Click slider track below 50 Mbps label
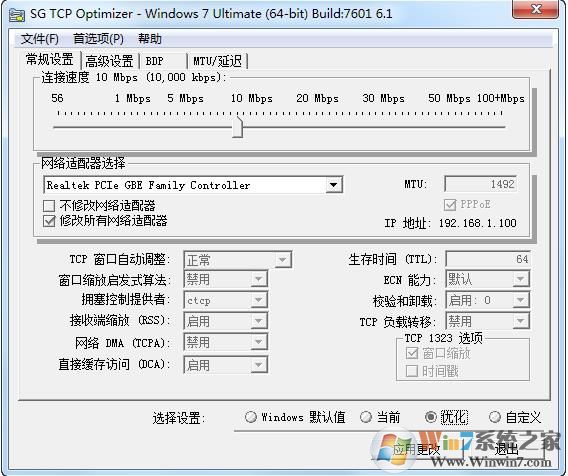 [449, 127]
